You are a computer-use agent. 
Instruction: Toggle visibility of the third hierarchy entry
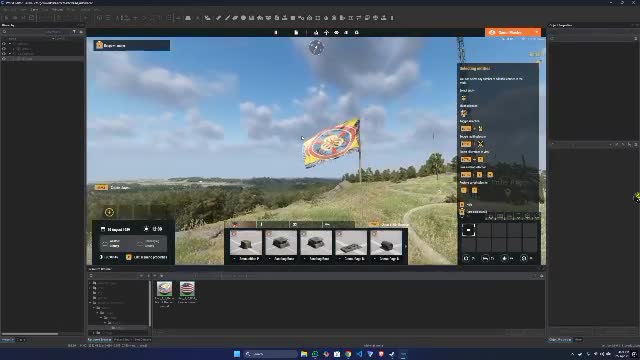pos(4,53)
